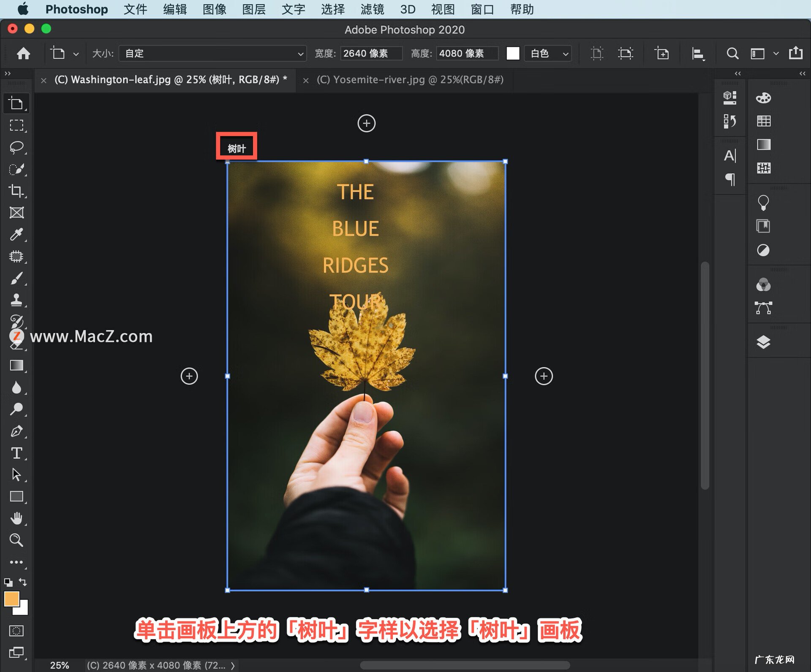Select the Pen tool

click(x=17, y=431)
